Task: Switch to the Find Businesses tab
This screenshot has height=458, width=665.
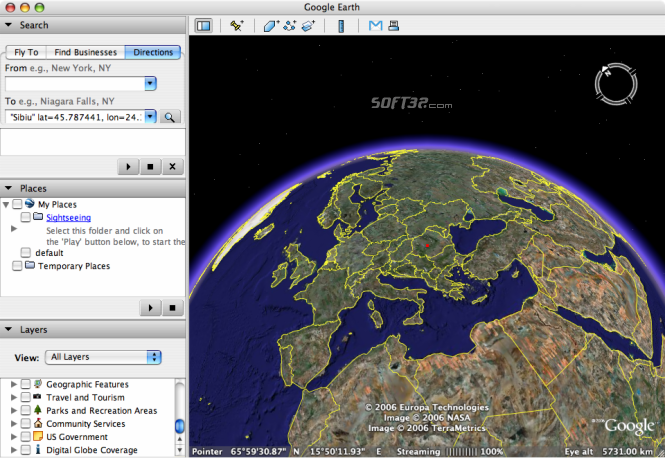Action: point(86,52)
